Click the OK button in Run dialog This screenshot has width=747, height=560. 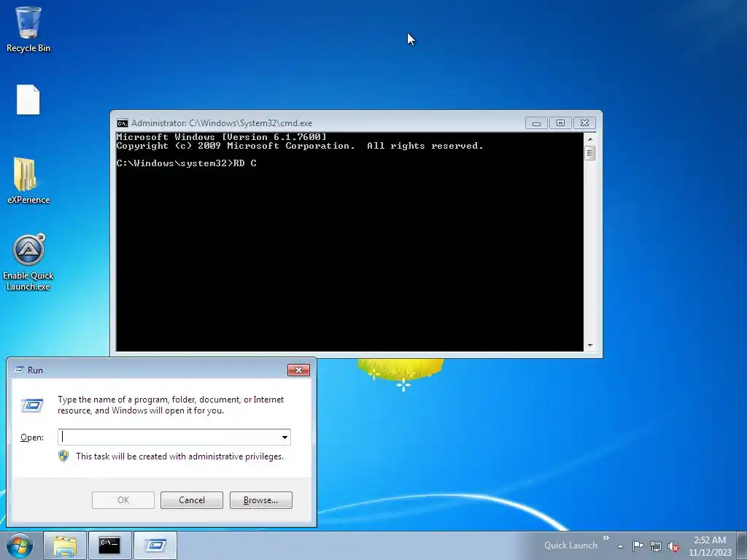(x=123, y=500)
